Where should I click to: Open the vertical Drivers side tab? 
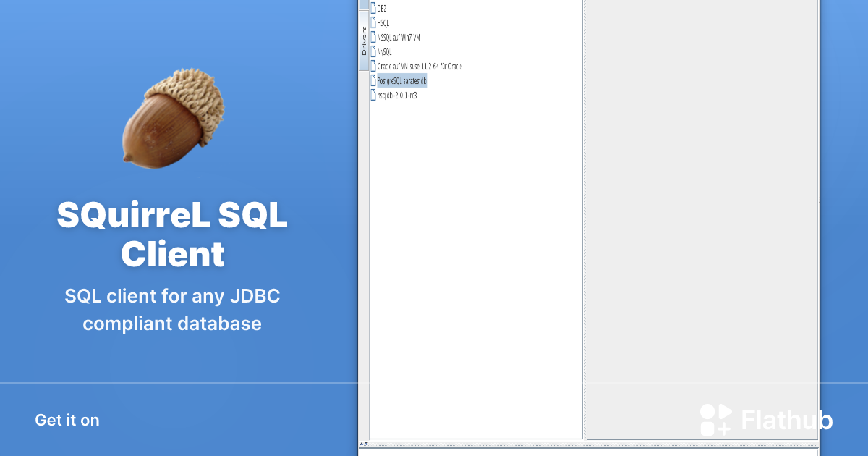click(364, 41)
